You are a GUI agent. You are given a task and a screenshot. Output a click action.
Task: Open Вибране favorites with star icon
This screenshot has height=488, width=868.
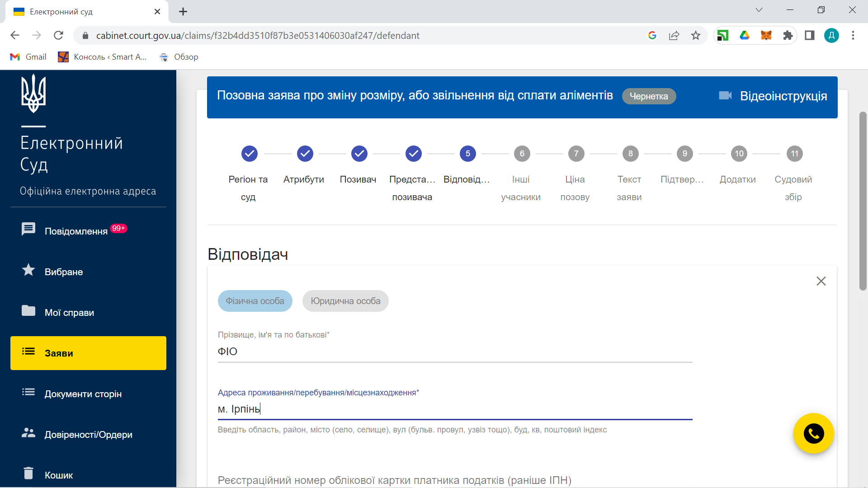pyautogui.click(x=63, y=272)
